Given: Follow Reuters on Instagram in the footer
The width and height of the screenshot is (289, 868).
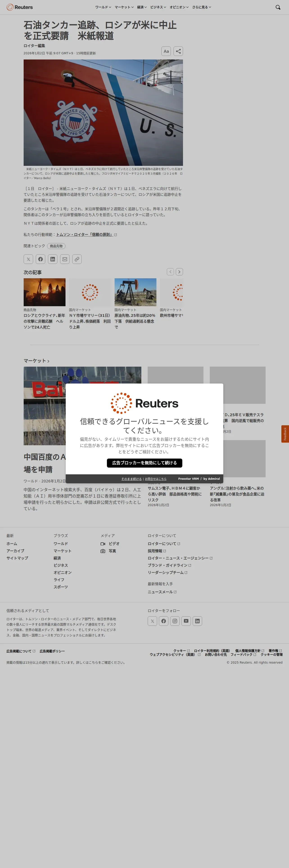Looking at the screenshot, I should (x=175, y=621).
